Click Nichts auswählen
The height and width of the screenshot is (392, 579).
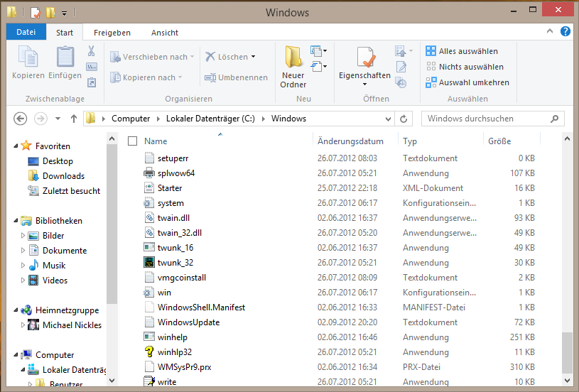tap(465, 67)
